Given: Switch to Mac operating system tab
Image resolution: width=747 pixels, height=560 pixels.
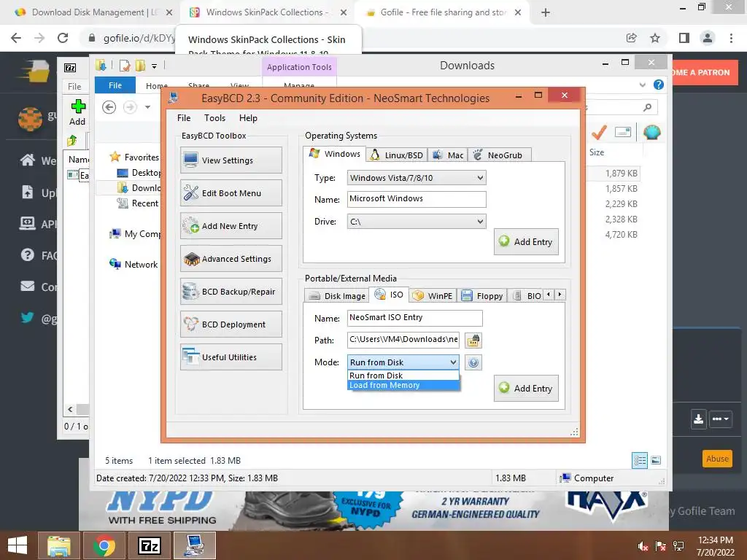Looking at the screenshot, I should click(x=448, y=155).
